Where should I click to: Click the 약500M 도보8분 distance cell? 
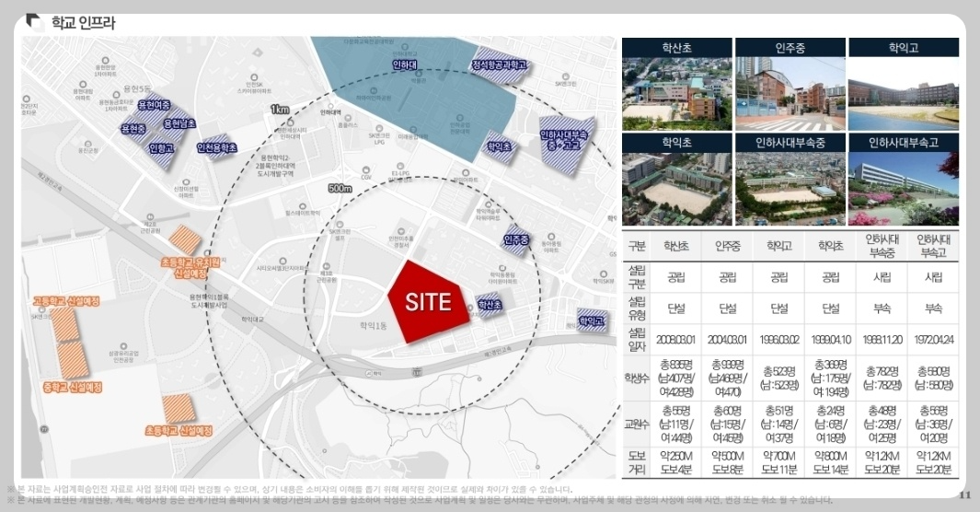click(728, 462)
